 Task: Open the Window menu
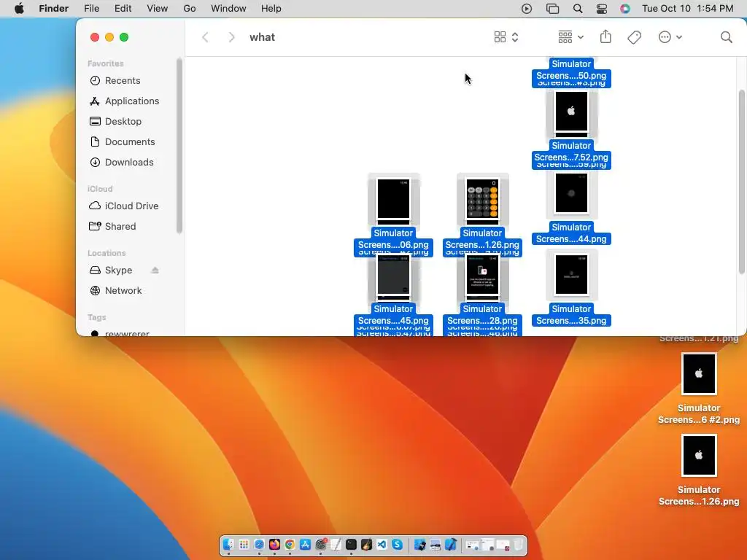[228, 9]
